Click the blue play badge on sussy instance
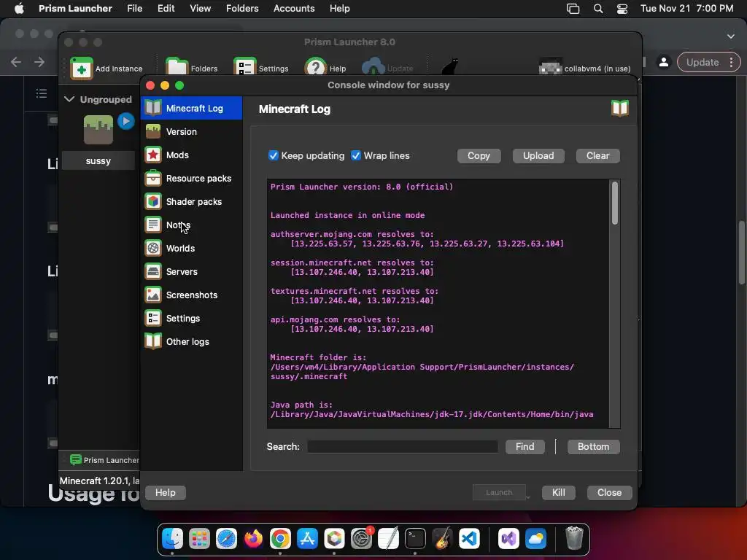747x560 pixels. click(x=125, y=122)
